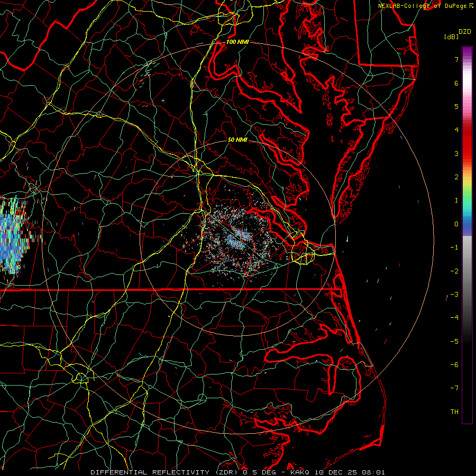This screenshot has height=476, width=476.
Task: Click the -6 value on the color scale
Action: tap(454, 365)
